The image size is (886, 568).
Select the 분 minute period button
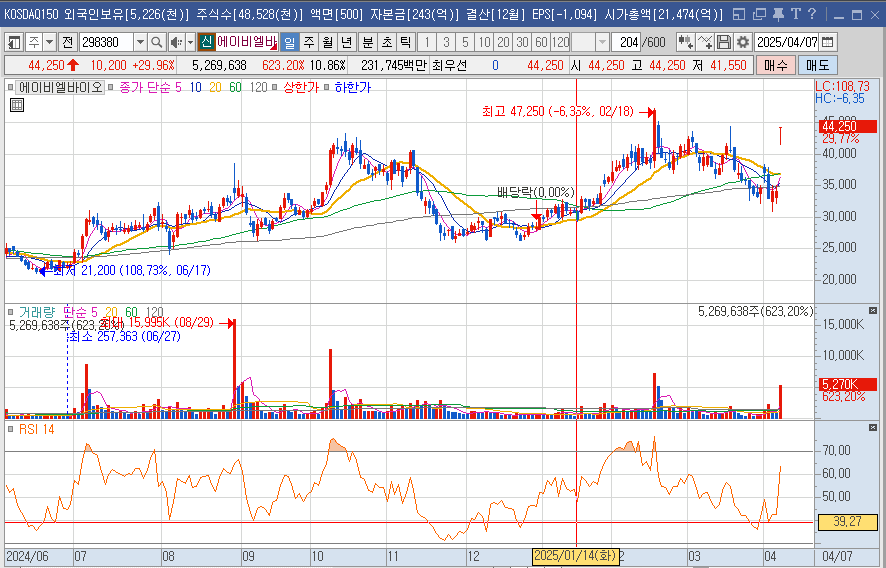coord(368,42)
